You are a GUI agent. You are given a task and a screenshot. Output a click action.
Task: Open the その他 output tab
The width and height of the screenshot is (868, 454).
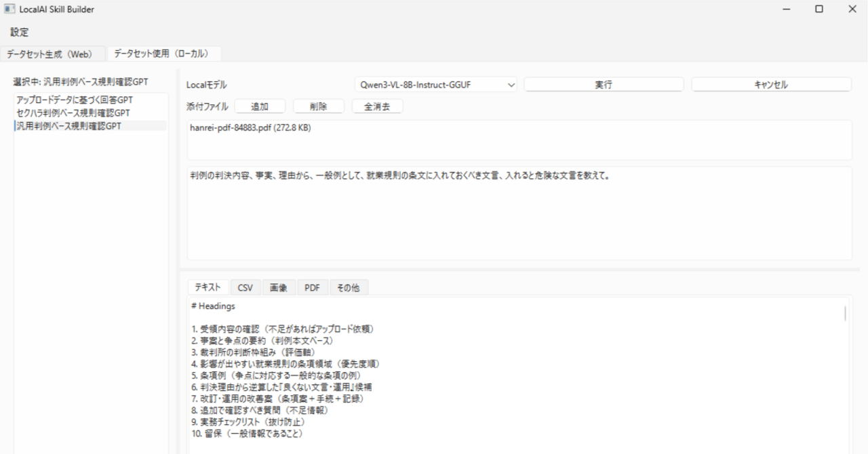click(348, 287)
